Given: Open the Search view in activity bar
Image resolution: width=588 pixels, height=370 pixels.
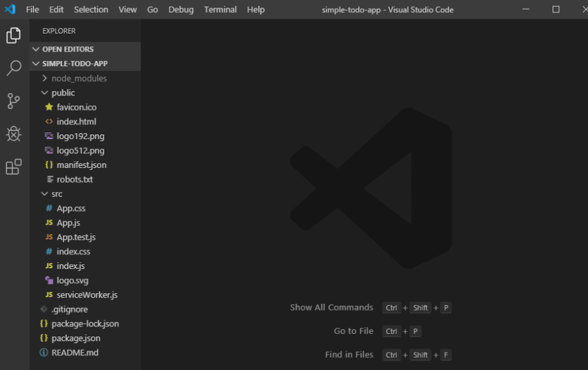Looking at the screenshot, I should 14,68.
